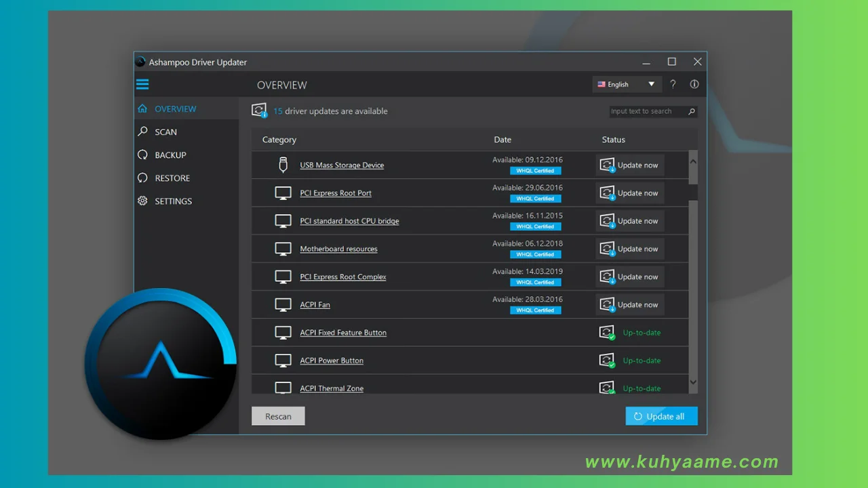The width and height of the screenshot is (868, 488).
Task: Click Motherboard resources monitor icon
Action: pyautogui.click(x=283, y=249)
